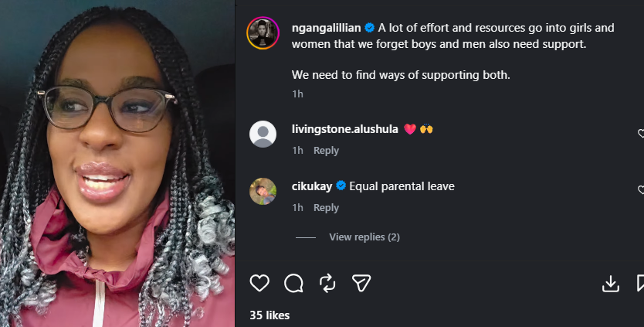
Task: Open livingstone.alushula's default avatar
Action: (263, 134)
